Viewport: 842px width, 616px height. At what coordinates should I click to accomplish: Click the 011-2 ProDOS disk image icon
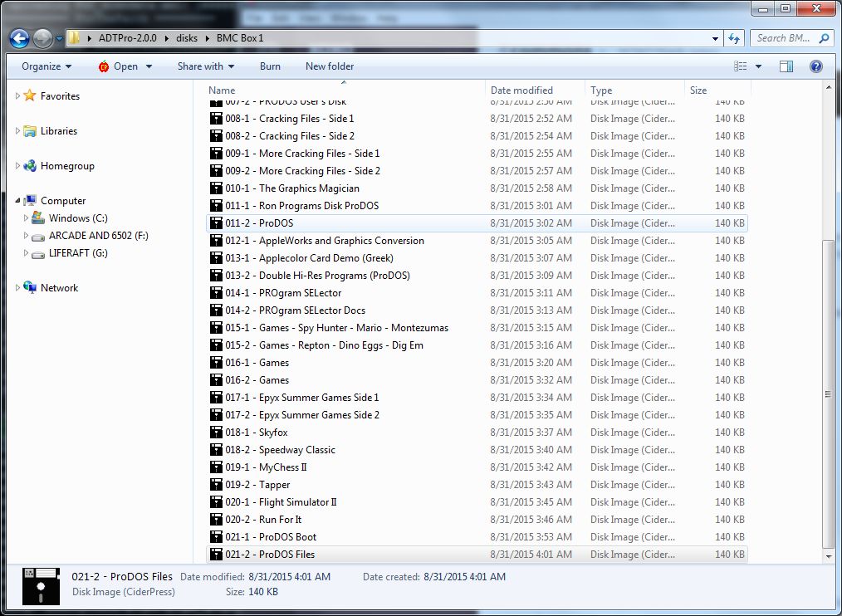pyautogui.click(x=216, y=223)
